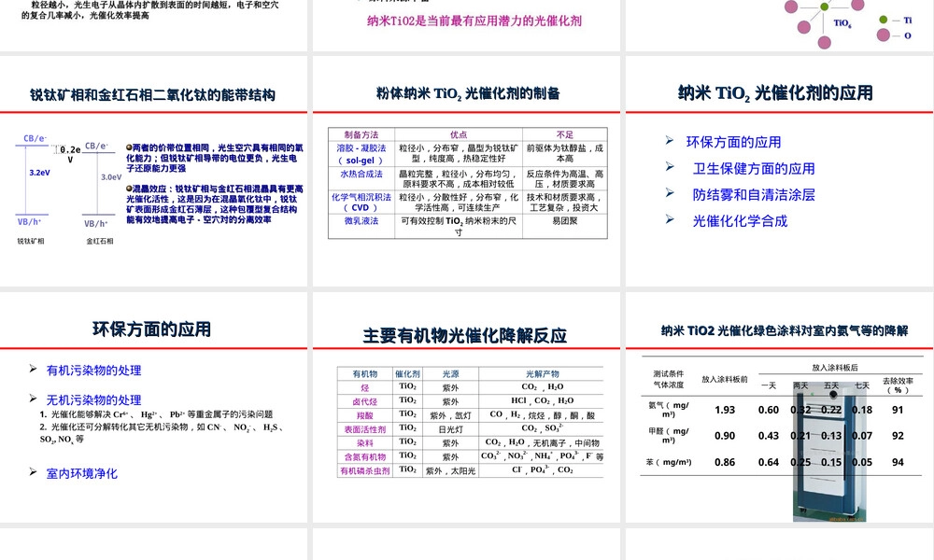This screenshot has width=934, height=560.
Task: Select the slide titled 锐钛矿相和金红石相二氧化钛的能带结构
Action: point(154,172)
